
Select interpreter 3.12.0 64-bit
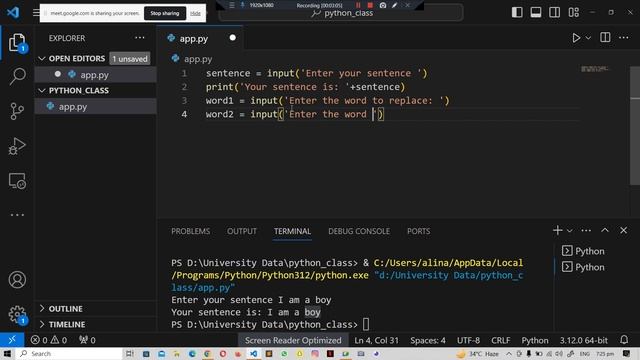click(x=584, y=340)
